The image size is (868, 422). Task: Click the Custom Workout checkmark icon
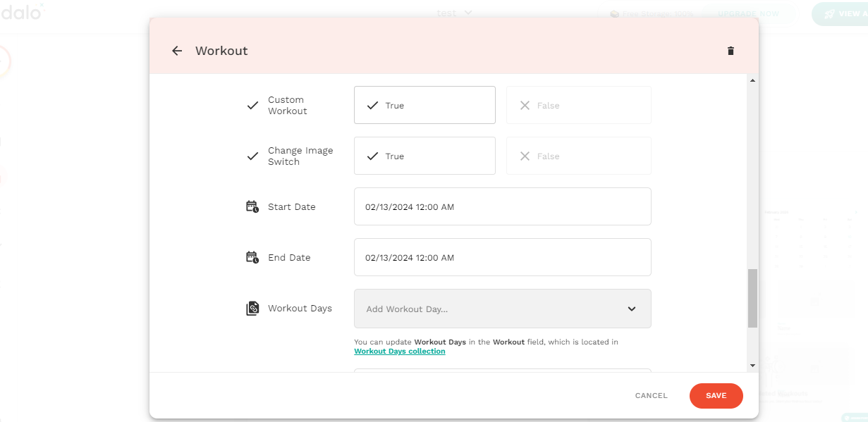point(252,106)
